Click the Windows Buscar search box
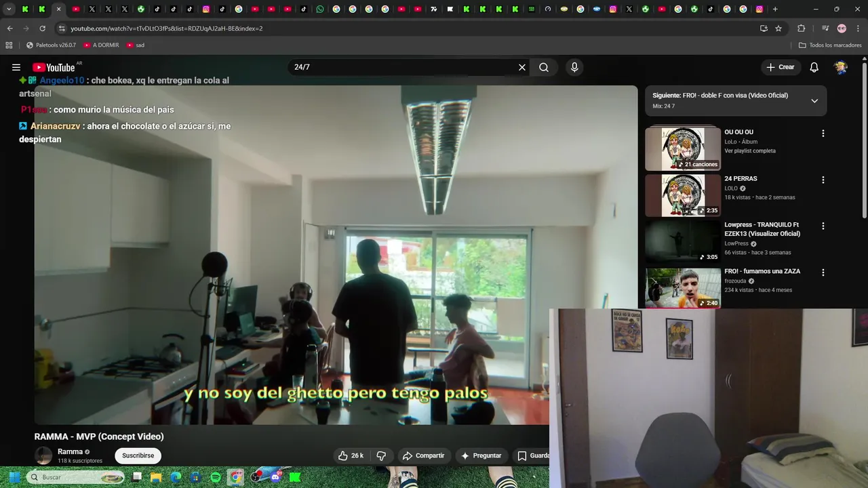 [x=76, y=477]
